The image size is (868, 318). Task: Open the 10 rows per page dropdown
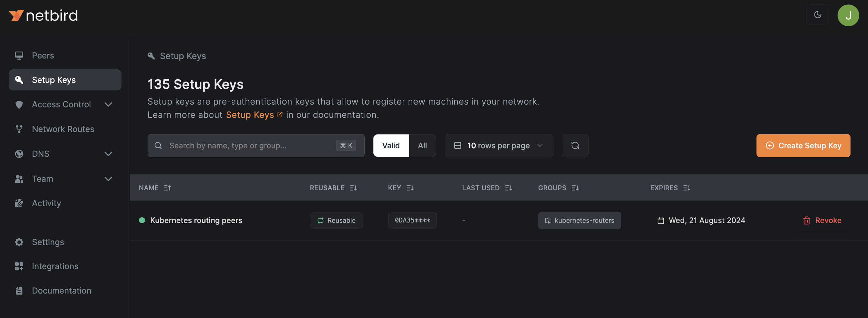(x=499, y=146)
